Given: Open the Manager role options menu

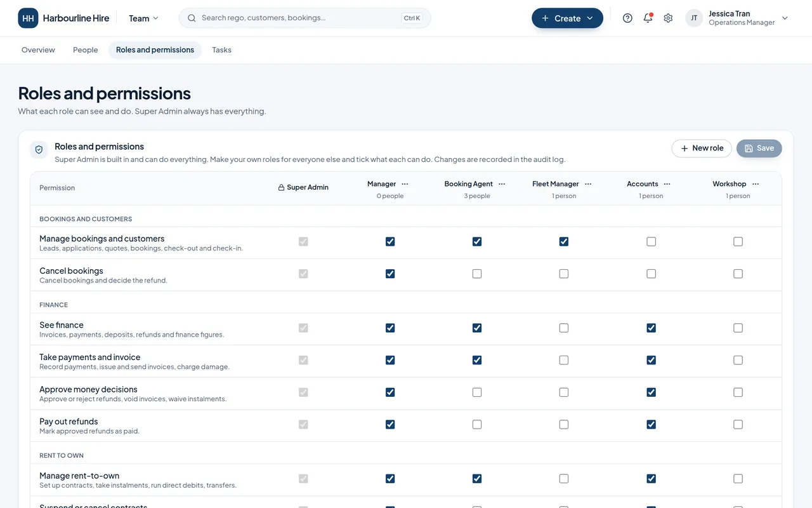Looking at the screenshot, I should [405, 184].
